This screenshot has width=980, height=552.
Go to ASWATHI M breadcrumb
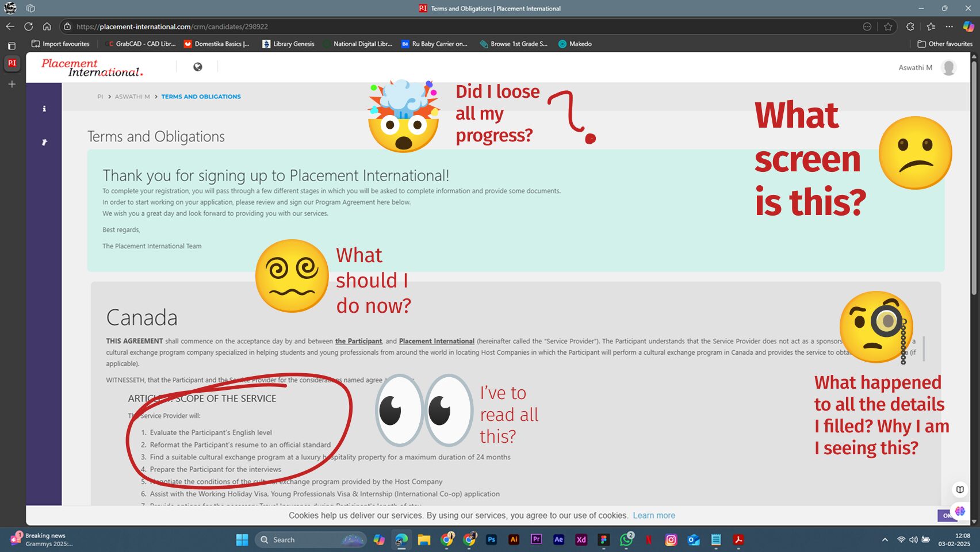tap(132, 97)
